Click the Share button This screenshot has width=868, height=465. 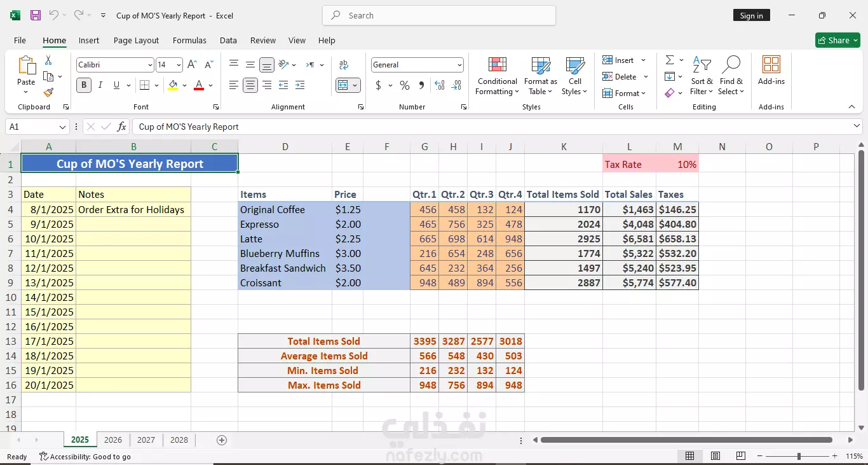point(837,40)
